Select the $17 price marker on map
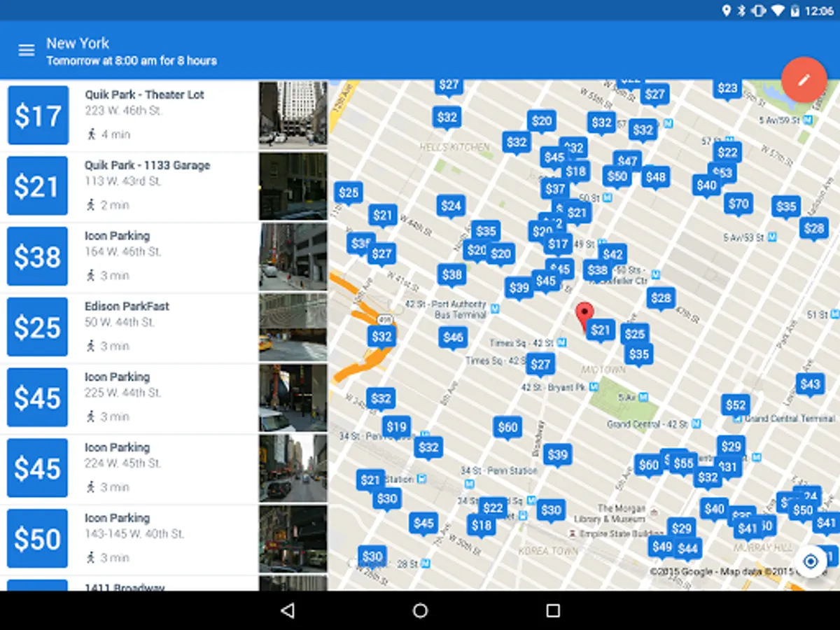The height and width of the screenshot is (630, 840). pyautogui.click(x=558, y=245)
